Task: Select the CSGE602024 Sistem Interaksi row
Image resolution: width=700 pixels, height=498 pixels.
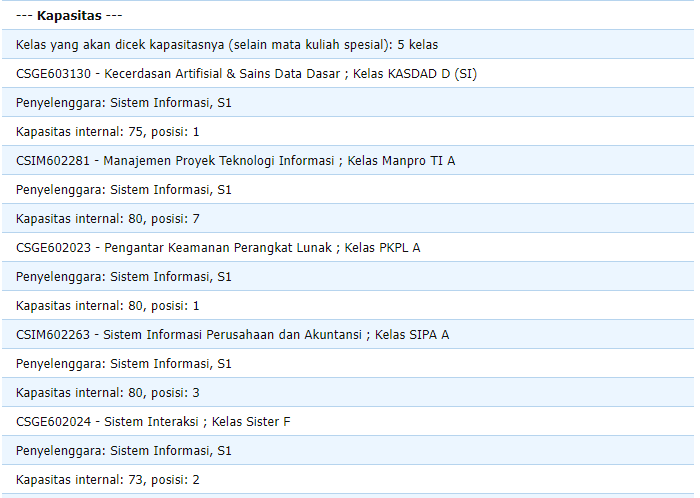Action: [348, 421]
